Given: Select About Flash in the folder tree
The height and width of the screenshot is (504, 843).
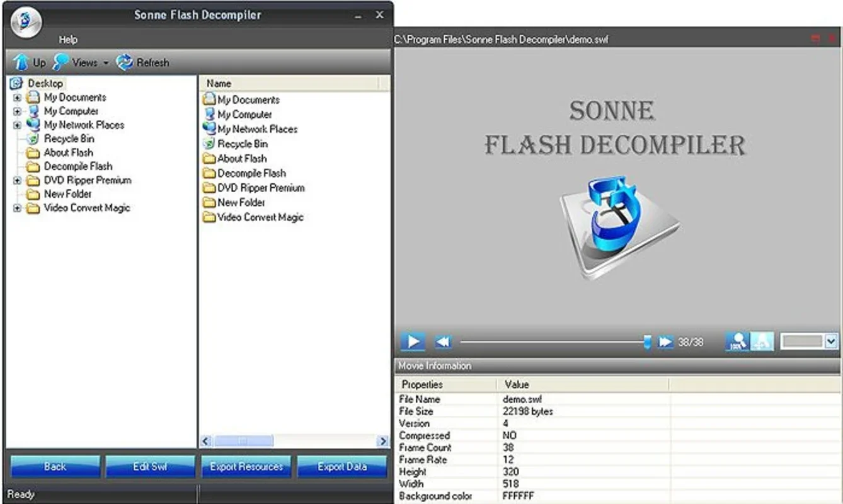Looking at the screenshot, I should [68, 152].
